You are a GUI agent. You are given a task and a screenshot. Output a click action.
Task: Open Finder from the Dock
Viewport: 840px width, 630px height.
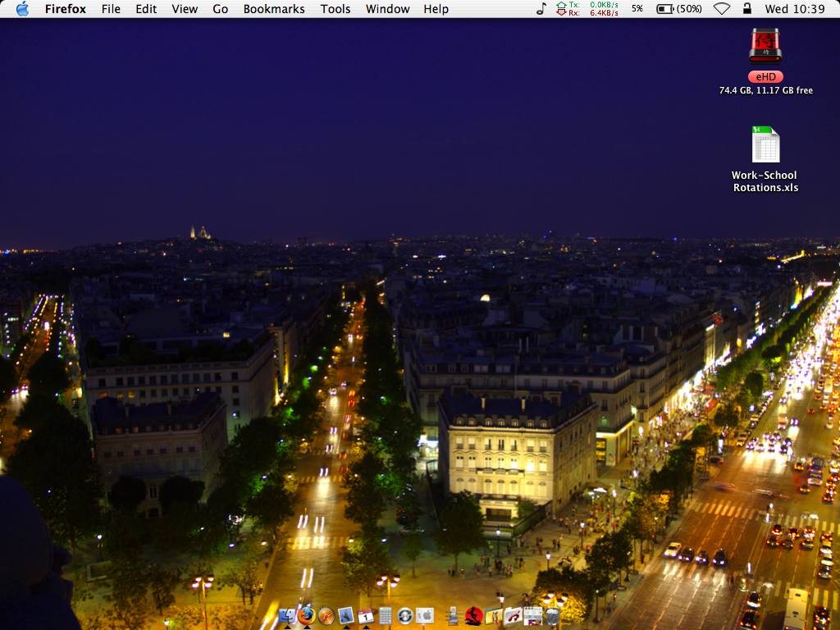[286, 616]
